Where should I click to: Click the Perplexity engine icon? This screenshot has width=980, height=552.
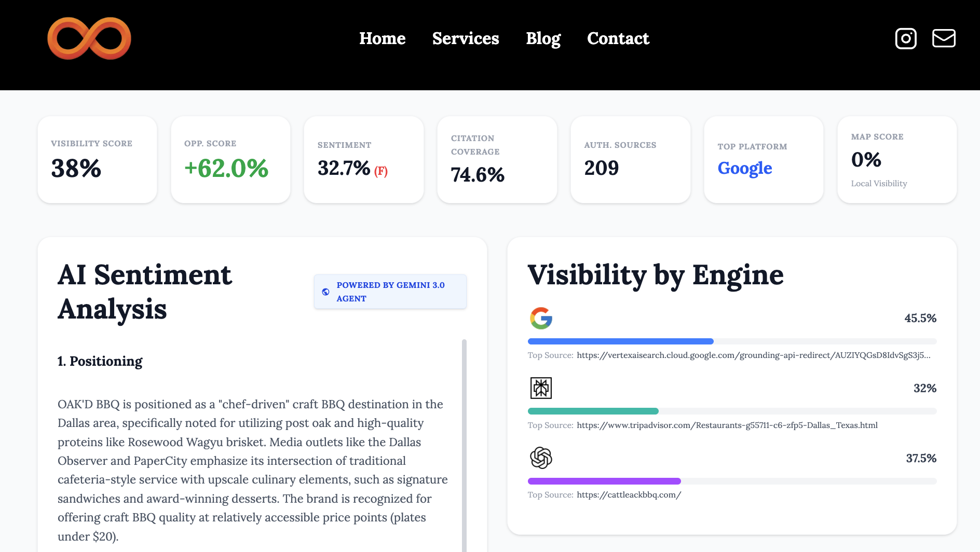[541, 388]
